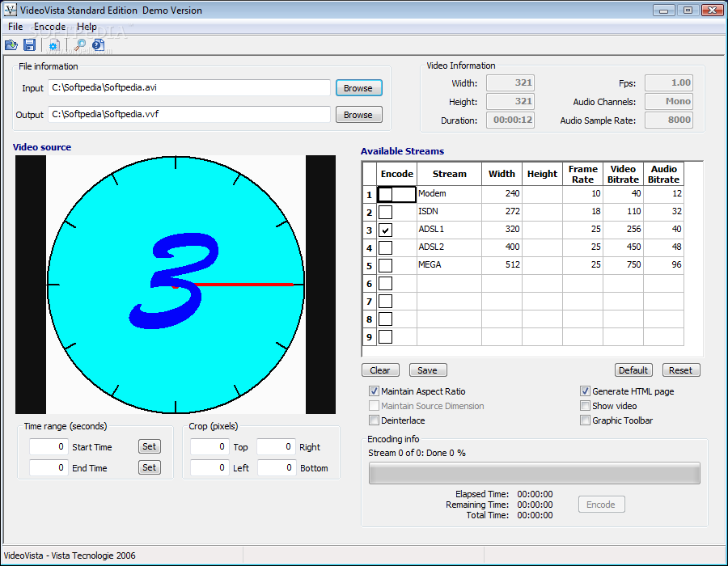Click Set beside Start Time
Image resolution: width=728 pixels, height=566 pixels.
(x=150, y=446)
